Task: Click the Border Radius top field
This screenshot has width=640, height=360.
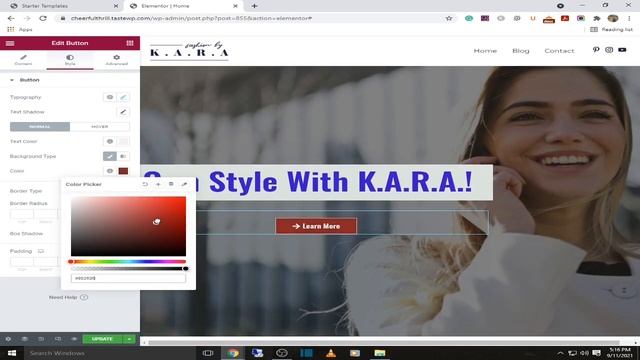Action: click(x=22, y=213)
